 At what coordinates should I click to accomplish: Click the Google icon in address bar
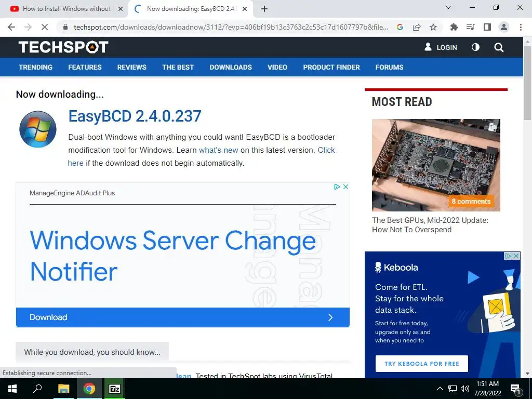pyautogui.click(x=400, y=27)
